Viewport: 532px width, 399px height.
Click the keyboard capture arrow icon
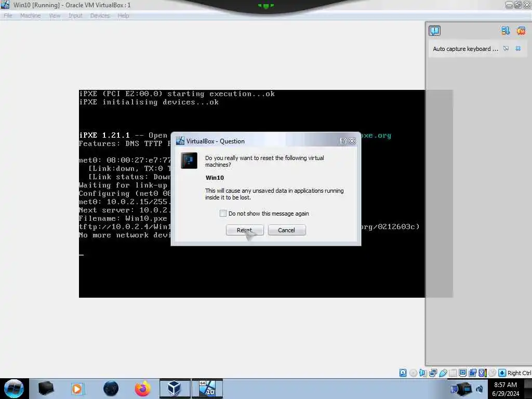tap(502, 373)
